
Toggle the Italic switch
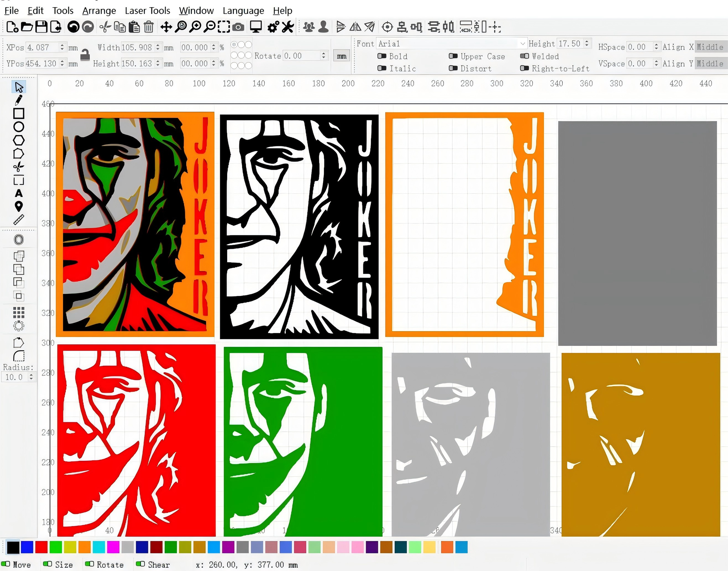click(x=382, y=68)
